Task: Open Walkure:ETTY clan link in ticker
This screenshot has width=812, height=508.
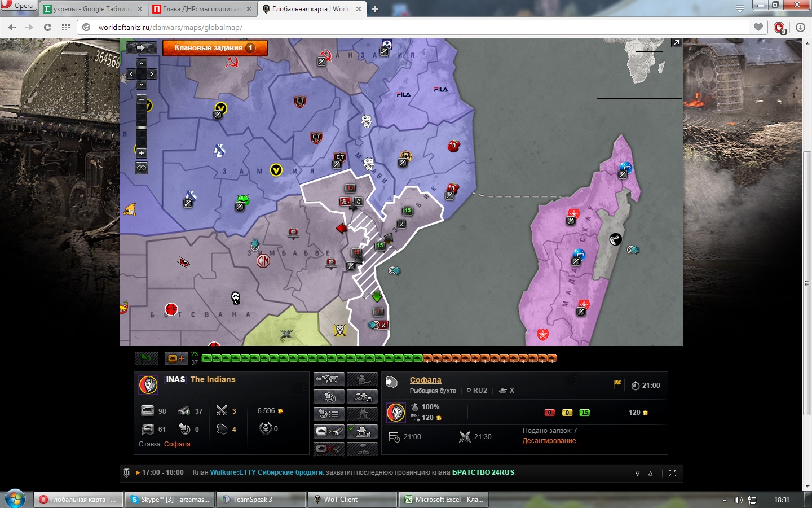Action: coord(267,472)
